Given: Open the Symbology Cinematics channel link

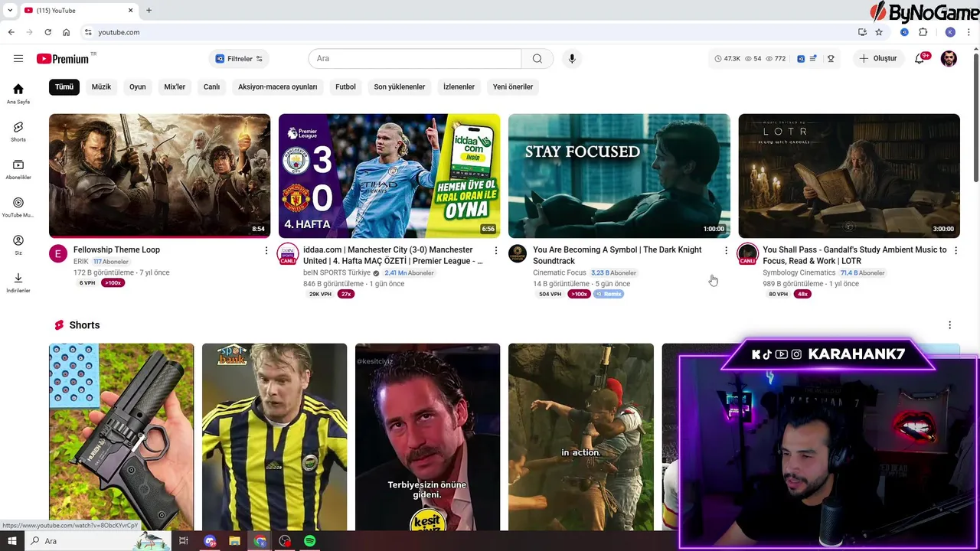Looking at the screenshot, I should coord(799,272).
